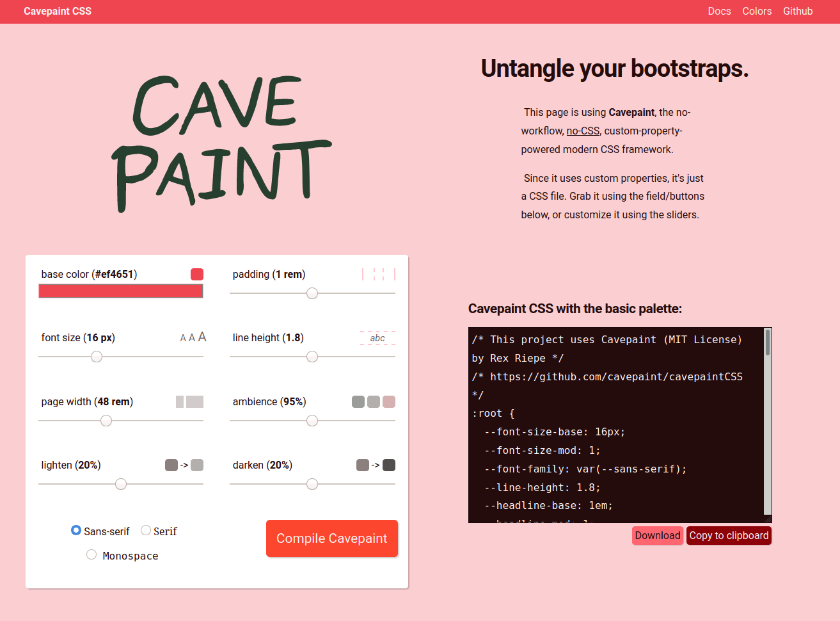This screenshot has height=621, width=840.
Task: Click inside the CSS code text area
Action: pyautogui.click(x=616, y=425)
